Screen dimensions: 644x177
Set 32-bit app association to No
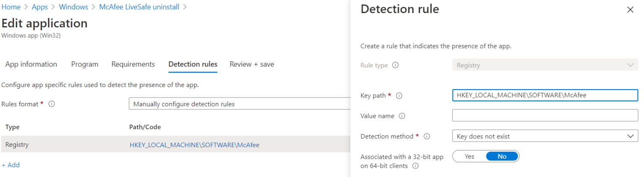click(502, 156)
